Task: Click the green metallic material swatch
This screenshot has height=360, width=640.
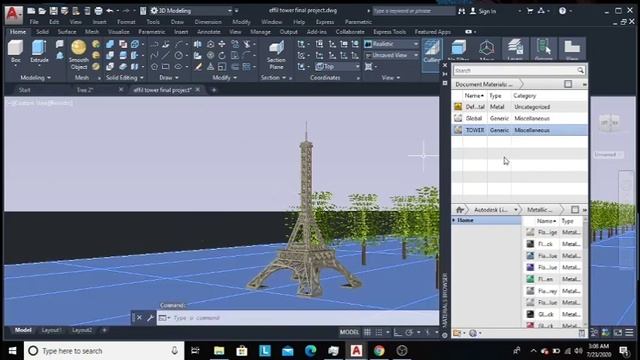Action: 530,279
